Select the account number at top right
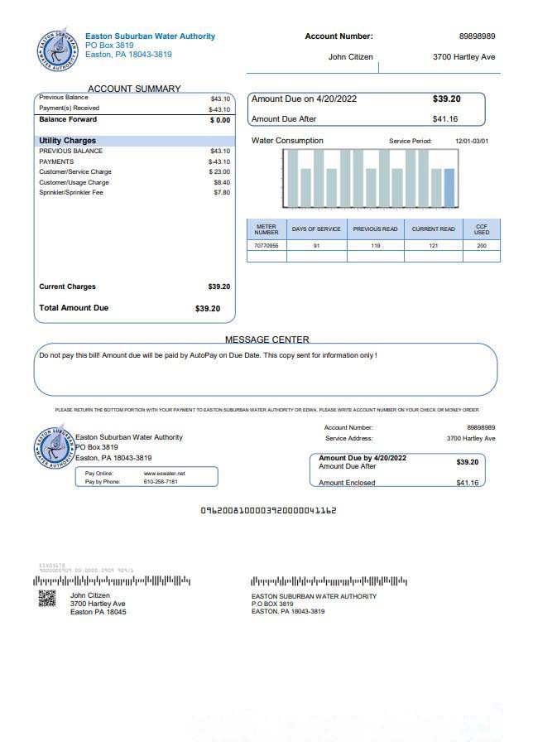Screen dimensions: 533x756 [x=477, y=36]
